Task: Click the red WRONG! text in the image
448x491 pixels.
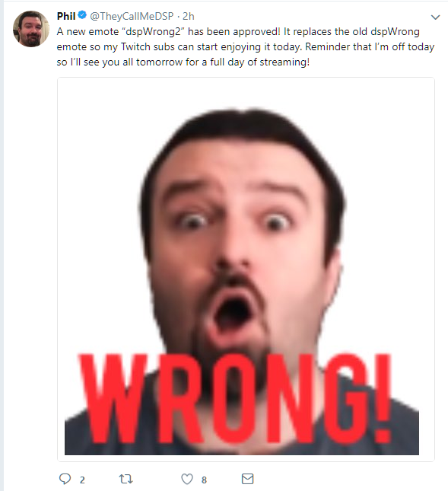Action: pyautogui.click(x=234, y=398)
